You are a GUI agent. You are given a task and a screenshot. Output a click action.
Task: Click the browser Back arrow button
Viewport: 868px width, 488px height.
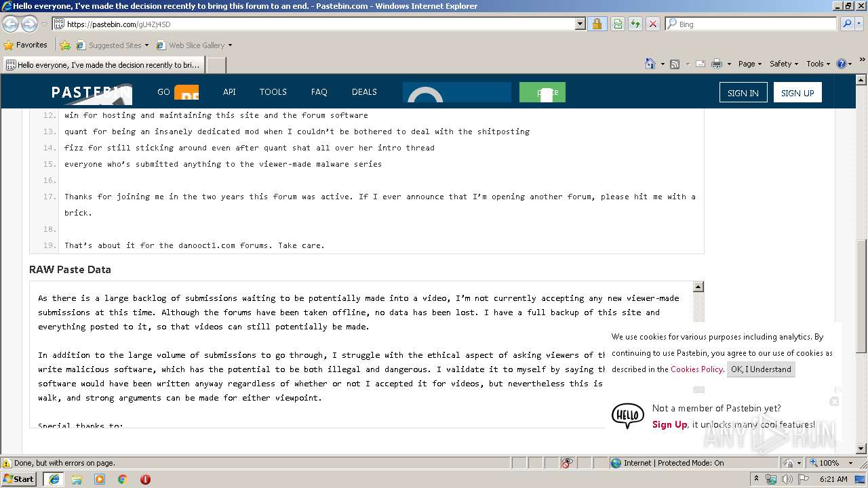click(11, 24)
